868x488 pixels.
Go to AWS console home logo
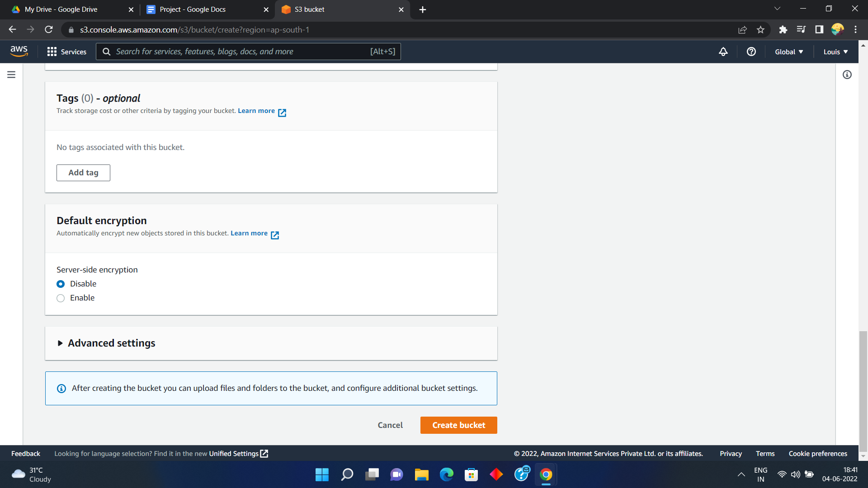tap(19, 51)
